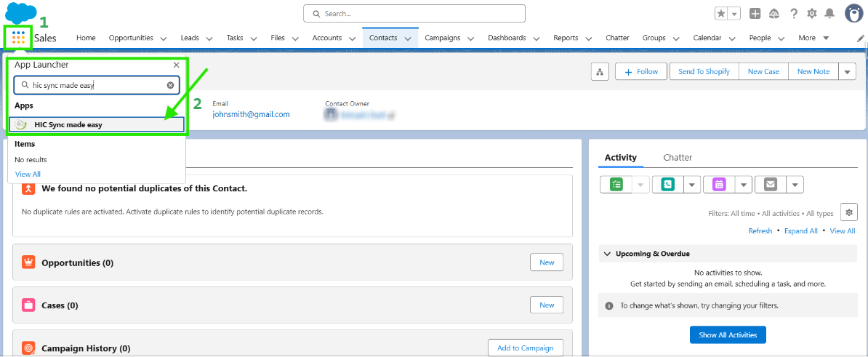Image resolution: width=868 pixels, height=357 pixels.
Task: Switch to the Activity tab
Action: click(621, 158)
